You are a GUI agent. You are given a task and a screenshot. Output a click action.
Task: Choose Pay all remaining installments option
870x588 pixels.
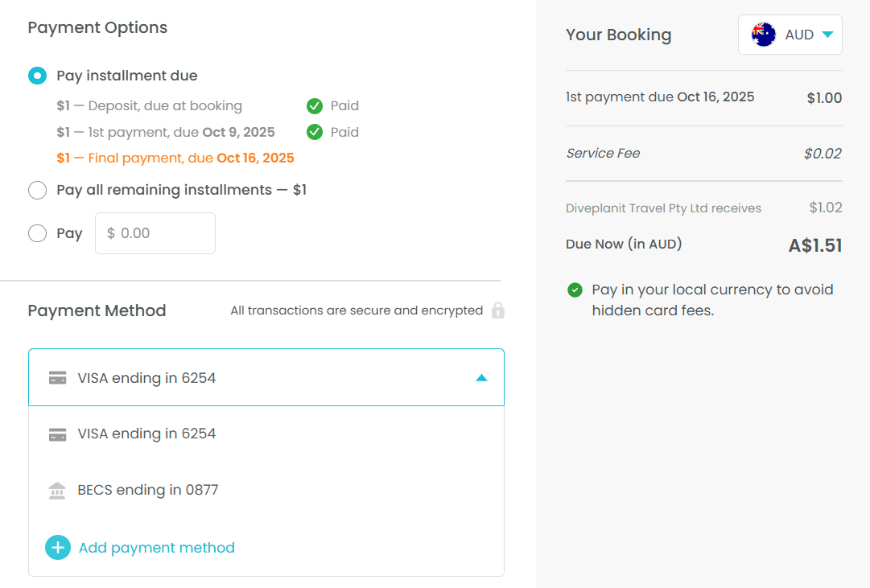tap(37, 190)
